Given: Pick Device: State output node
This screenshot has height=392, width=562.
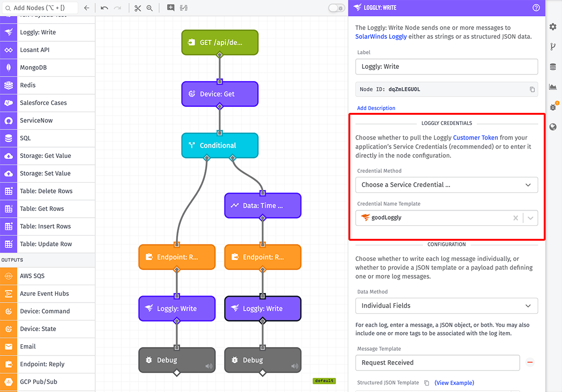Looking at the screenshot, I should click(x=47, y=329).
